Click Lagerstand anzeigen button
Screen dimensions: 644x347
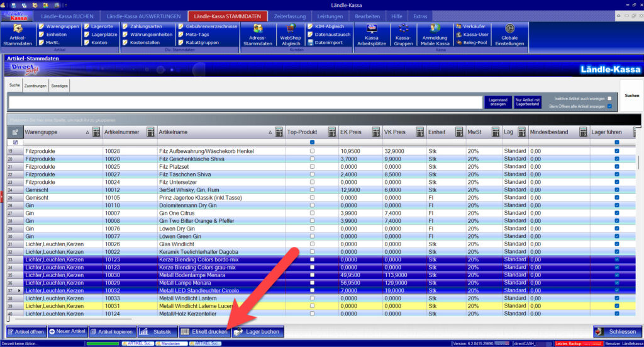(x=498, y=102)
